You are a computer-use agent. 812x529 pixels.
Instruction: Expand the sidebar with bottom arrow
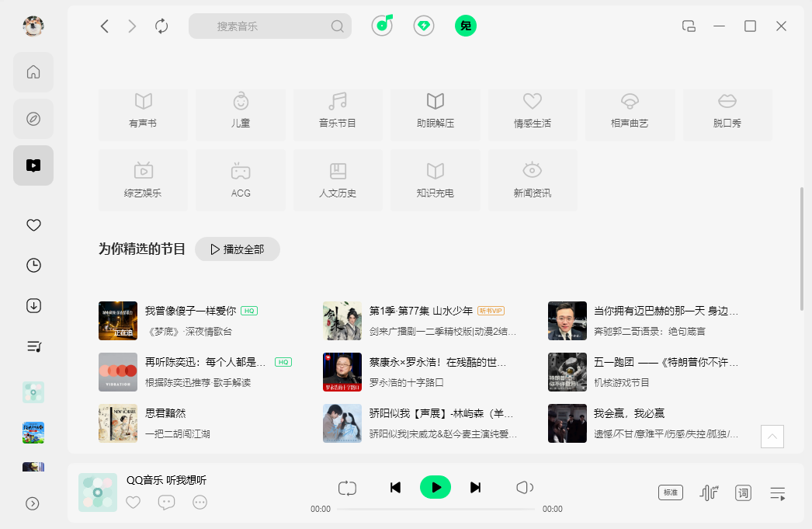pos(33,503)
